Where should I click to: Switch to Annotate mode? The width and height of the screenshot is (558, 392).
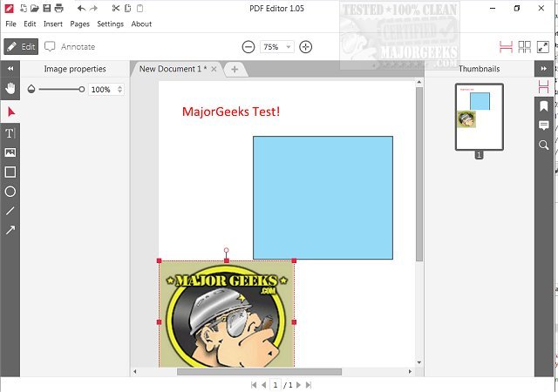tap(70, 46)
